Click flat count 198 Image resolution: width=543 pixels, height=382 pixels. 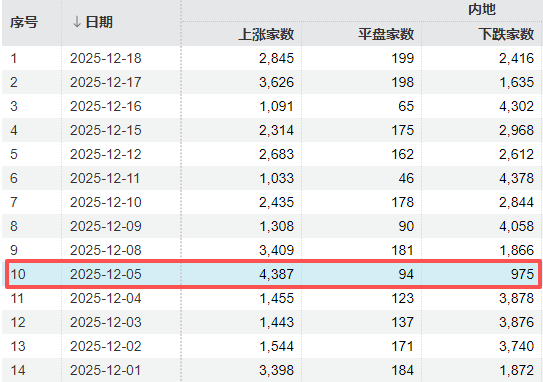pyautogui.click(x=402, y=82)
